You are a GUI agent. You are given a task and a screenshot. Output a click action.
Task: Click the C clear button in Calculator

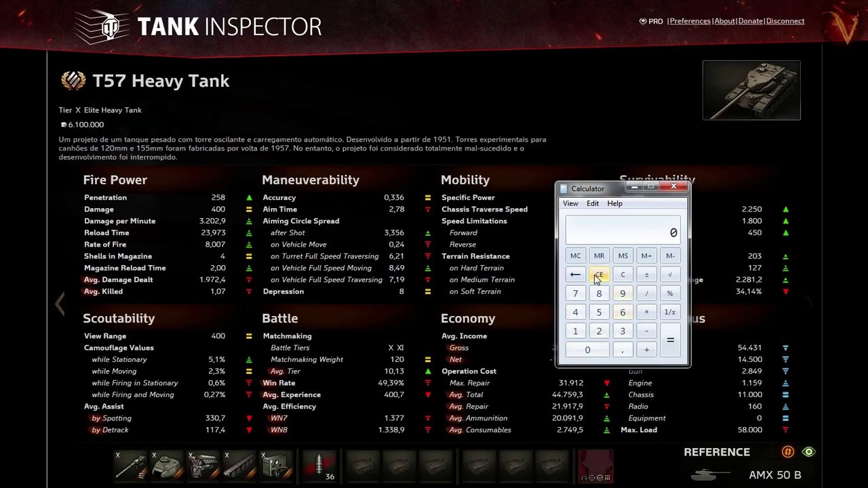click(623, 274)
